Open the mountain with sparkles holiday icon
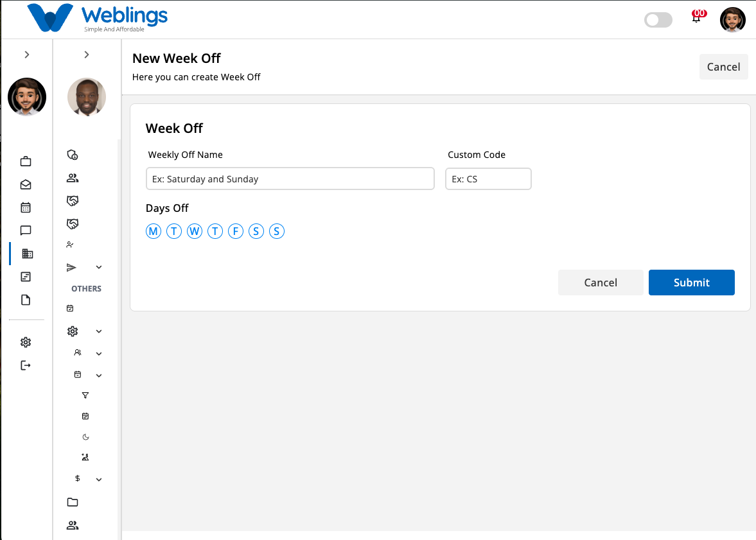756x540 pixels. pyautogui.click(x=85, y=457)
